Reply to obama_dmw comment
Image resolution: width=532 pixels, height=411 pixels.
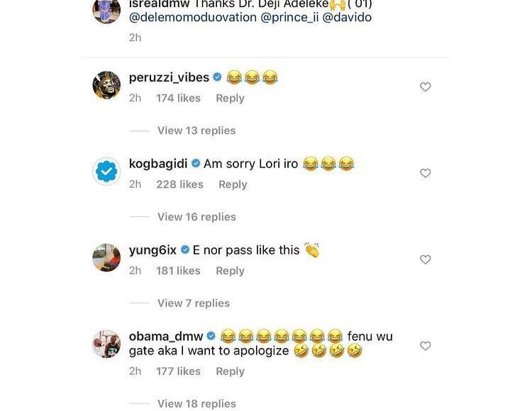(230, 372)
